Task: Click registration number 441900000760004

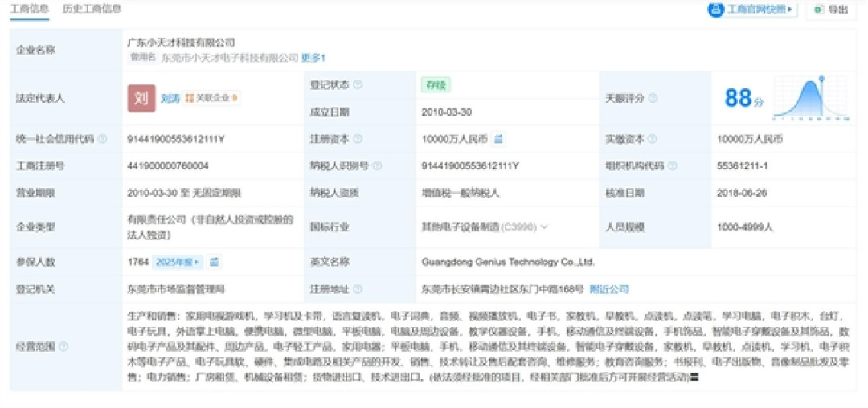Action: [167, 166]
